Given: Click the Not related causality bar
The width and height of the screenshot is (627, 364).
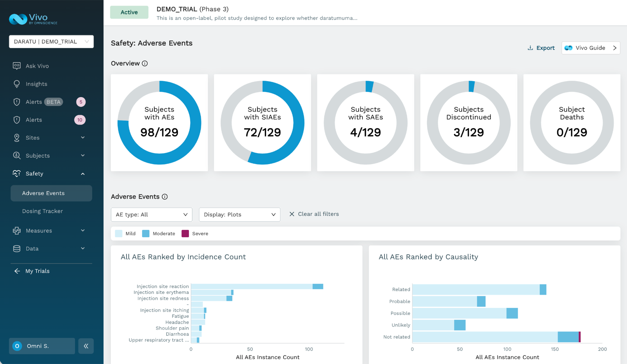Looking at the screenshot, I should tap(497, 337).
